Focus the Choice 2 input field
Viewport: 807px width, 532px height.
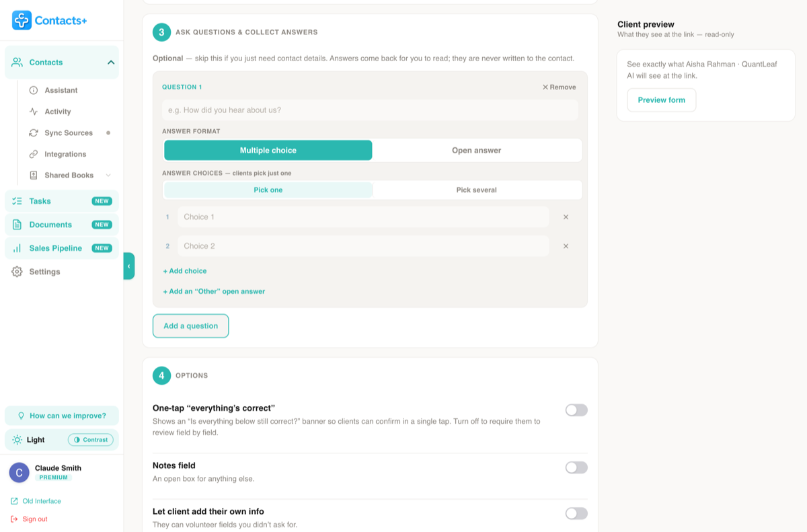click(x=363, y=246)
